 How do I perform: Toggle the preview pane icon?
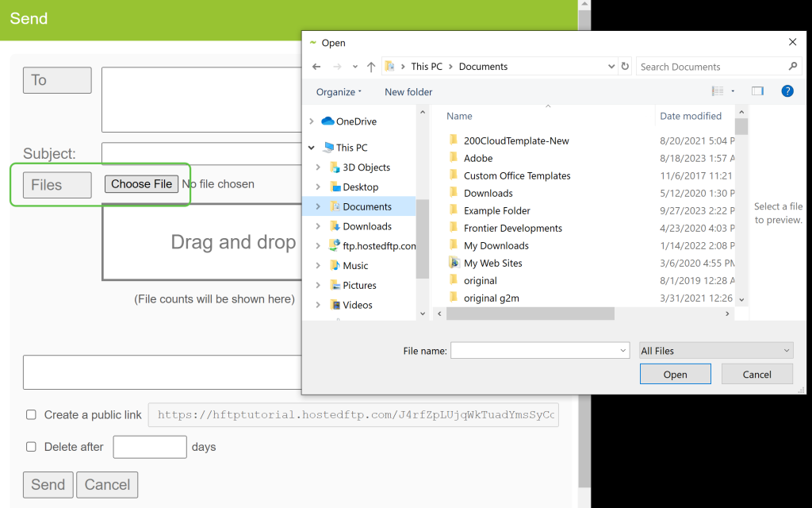757,91
